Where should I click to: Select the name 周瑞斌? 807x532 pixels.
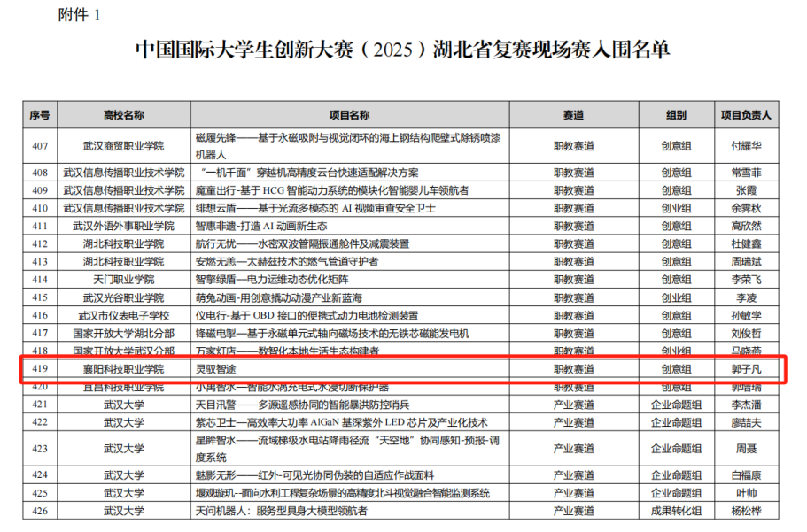[746, 261]
